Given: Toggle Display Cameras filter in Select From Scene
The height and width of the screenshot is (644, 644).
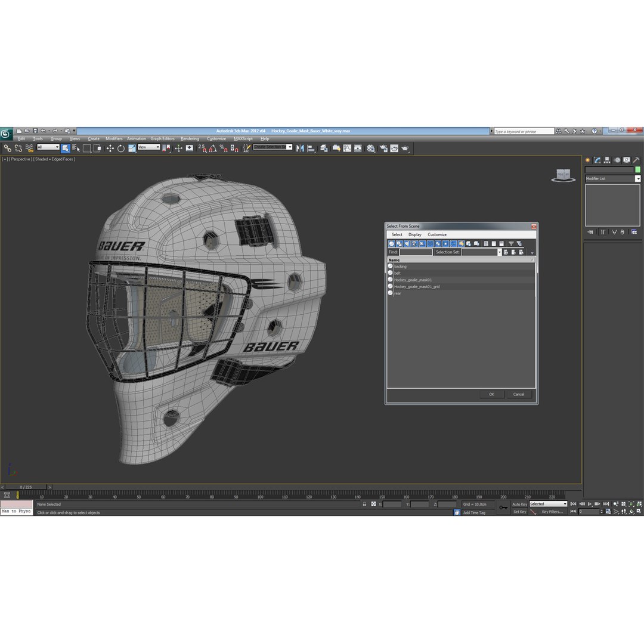Looking at the screenshot, I should (x=415, y=244).
